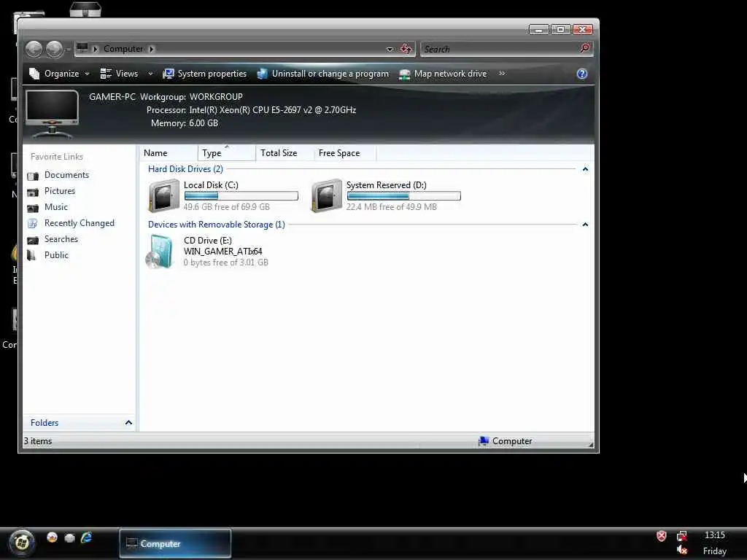This screenshot has height=560, width=747.
Task: Open the Windows Start orb
Action: click(x=21, y=542)
